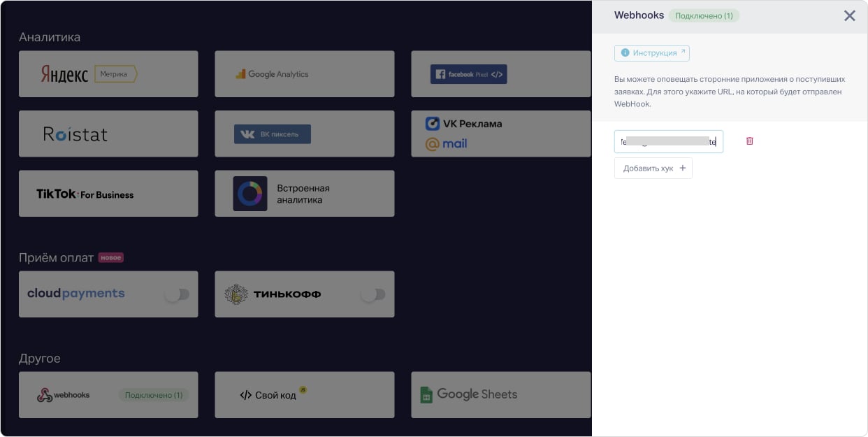Open the Свой код integration
This screenshot has height=437, width=868.
tap(304, 395)
